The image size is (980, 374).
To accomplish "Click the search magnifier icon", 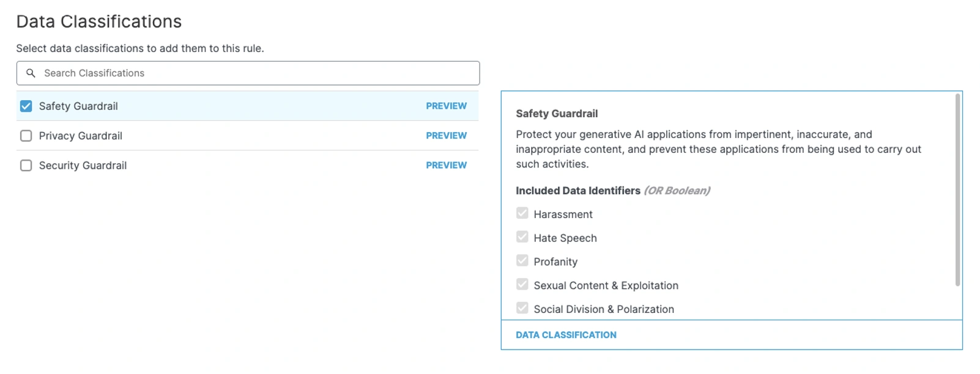I will pyautogui.click(x=31, y=73).
